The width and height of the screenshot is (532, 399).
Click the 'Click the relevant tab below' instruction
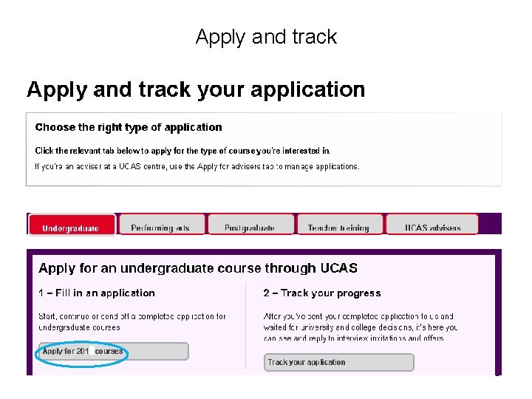pyautogui.click(x=183, y=151)
